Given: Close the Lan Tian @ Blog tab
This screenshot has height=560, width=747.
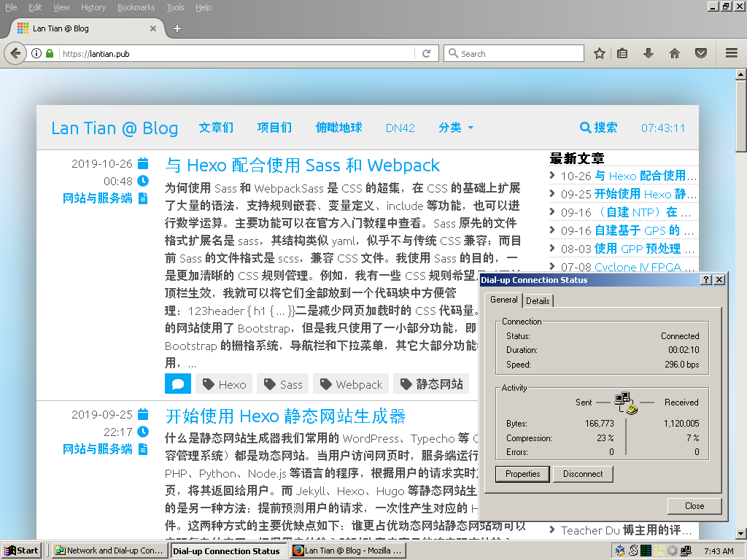Looking at the screenshot, I should 153,28.
